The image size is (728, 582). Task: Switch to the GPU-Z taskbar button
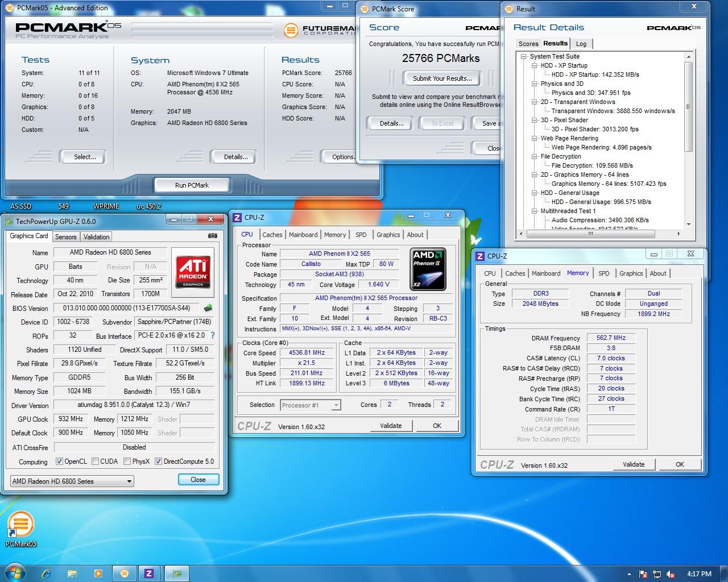point(176,573)
